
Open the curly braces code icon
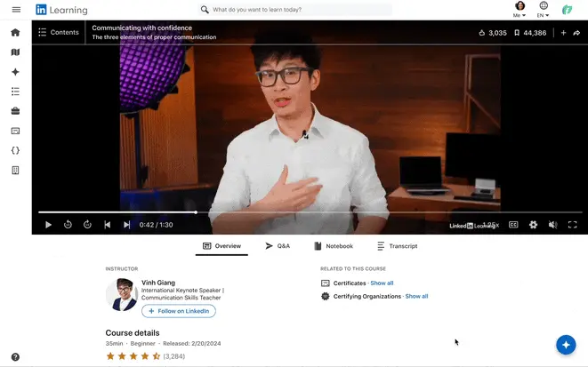point(15,150)
